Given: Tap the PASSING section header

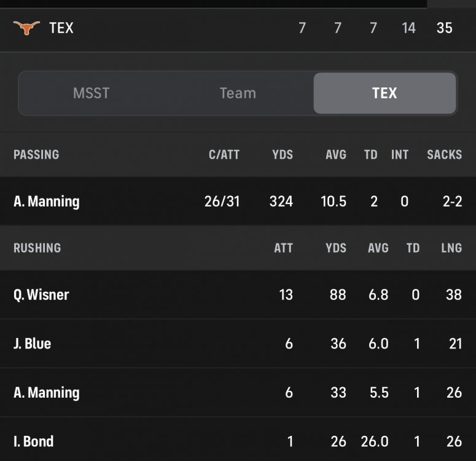Looking at the screenshot, I should (36, 155).
